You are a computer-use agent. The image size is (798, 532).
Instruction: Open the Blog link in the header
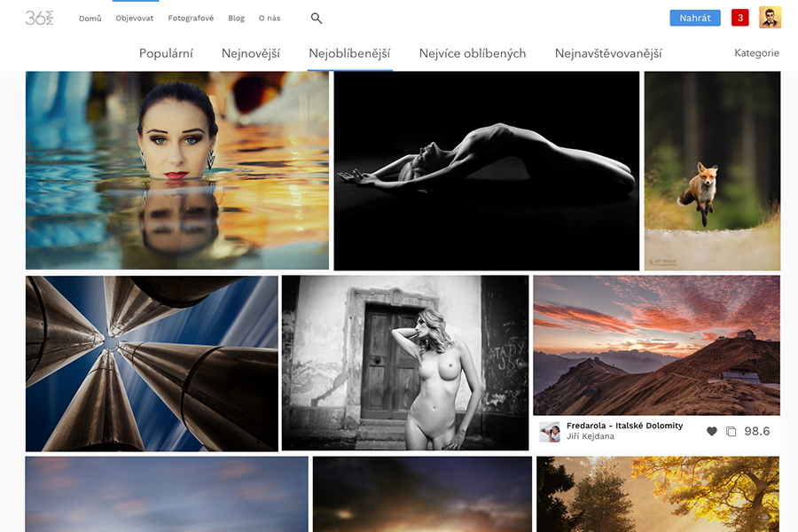236,18
